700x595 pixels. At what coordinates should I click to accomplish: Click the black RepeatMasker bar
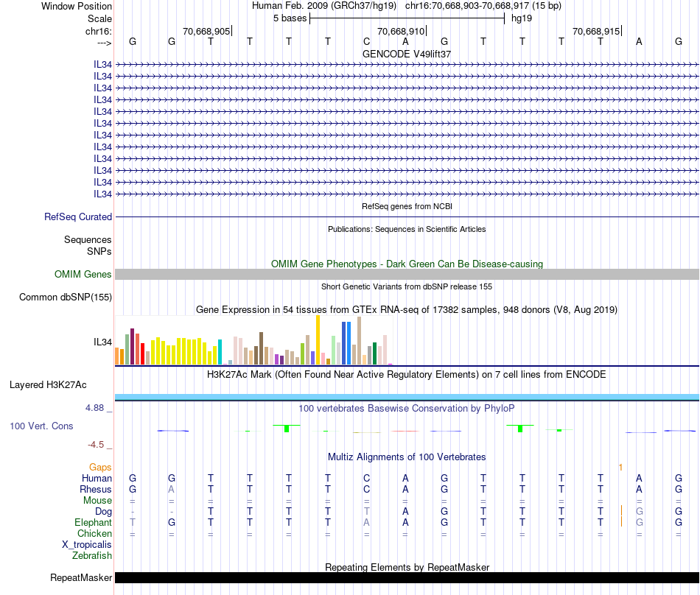(407, 577)
